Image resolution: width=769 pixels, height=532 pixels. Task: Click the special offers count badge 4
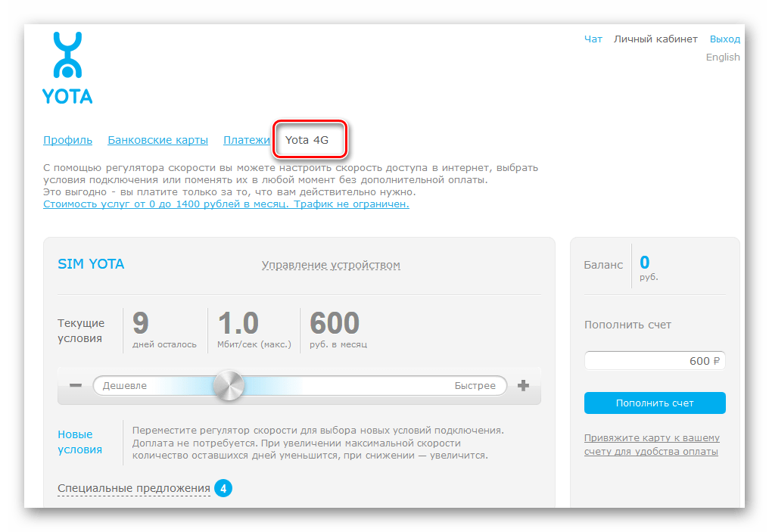223,488
